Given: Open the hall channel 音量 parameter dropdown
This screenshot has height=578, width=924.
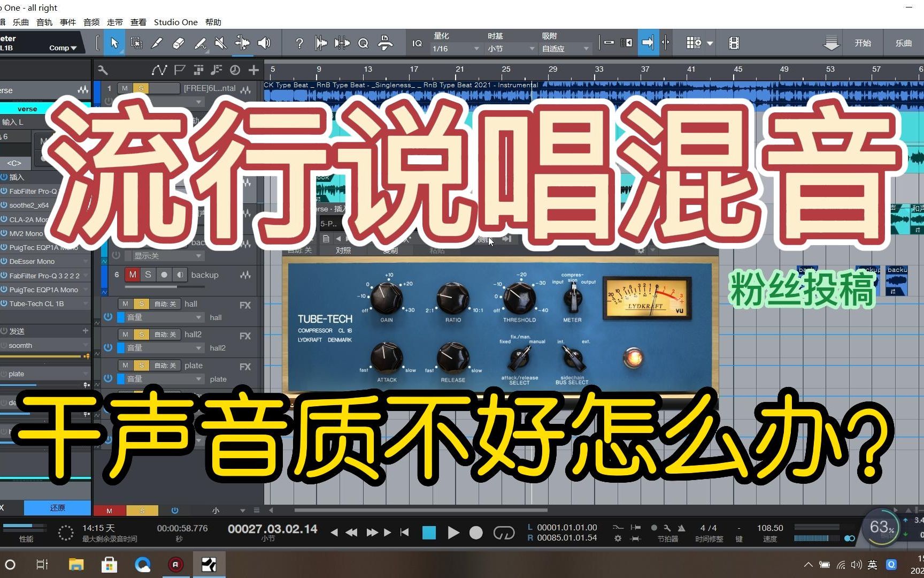Looking at the screenshot, I should (x=164, y=317).
